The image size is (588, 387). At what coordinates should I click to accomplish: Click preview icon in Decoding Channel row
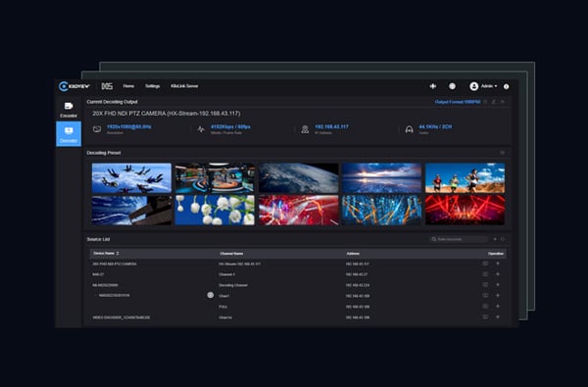pyautogui.click(x=485, y=285)
